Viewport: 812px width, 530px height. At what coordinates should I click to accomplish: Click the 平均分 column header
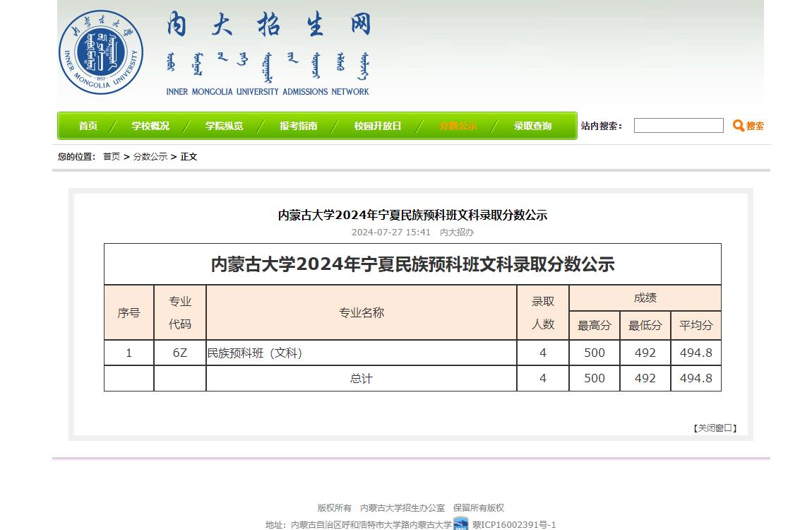[696, 325]
